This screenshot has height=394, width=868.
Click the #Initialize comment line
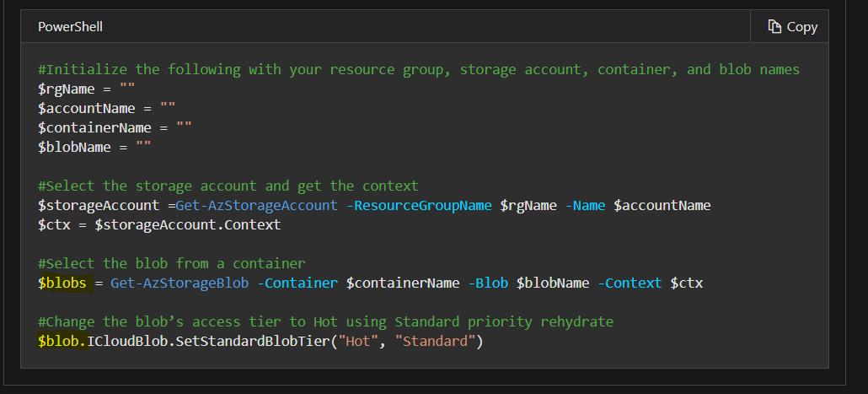419,70
